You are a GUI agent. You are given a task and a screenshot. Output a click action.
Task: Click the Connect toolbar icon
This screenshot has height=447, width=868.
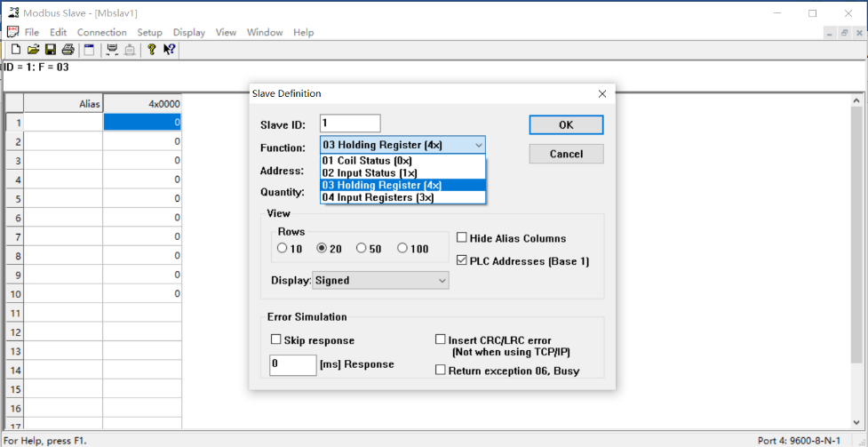[112, 50]
